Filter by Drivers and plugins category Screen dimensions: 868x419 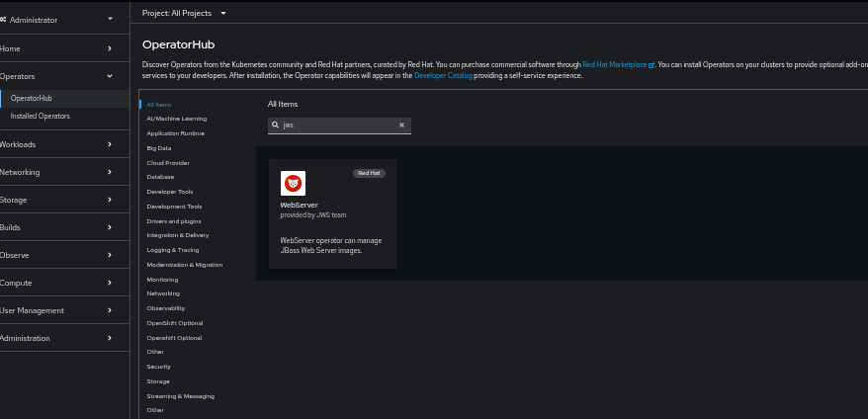click(173, 221)
